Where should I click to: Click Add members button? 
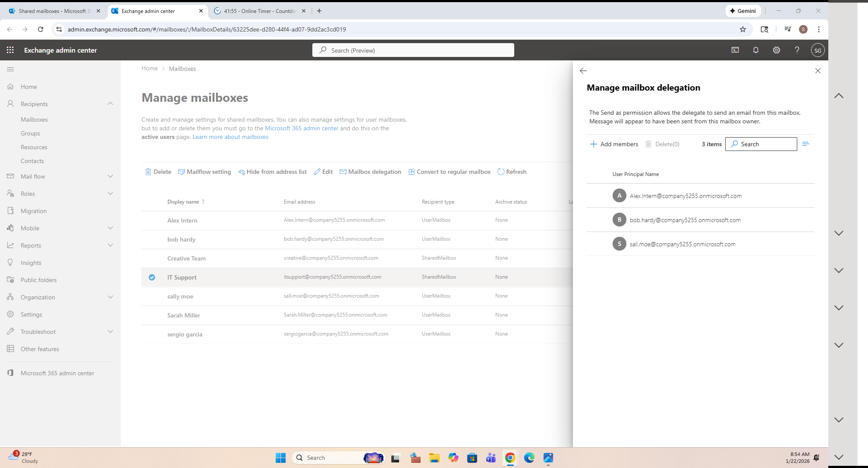pyautogui.click(x=614, y=144)
